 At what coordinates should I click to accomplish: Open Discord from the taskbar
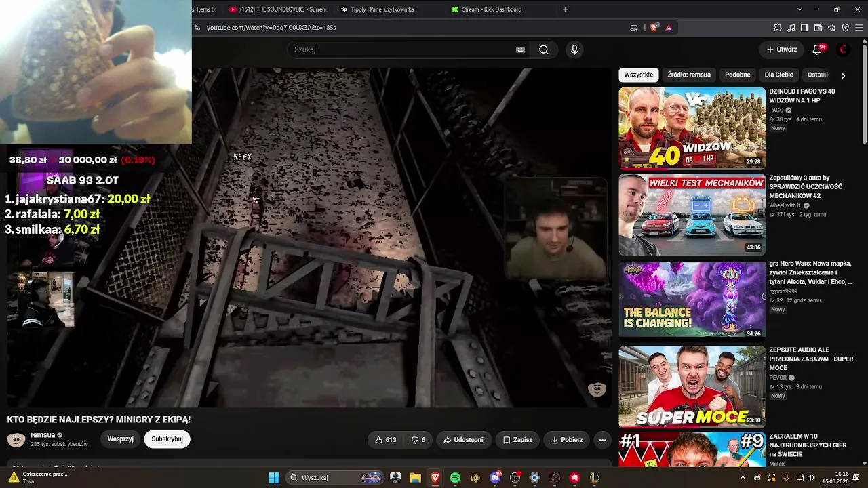click(x=495, y=478)
